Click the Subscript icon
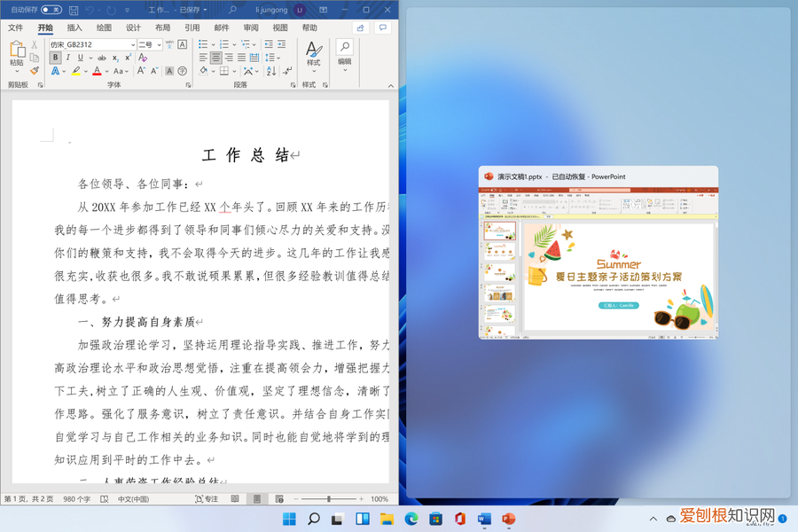This screenshot has height=532, width=798. 115,57
